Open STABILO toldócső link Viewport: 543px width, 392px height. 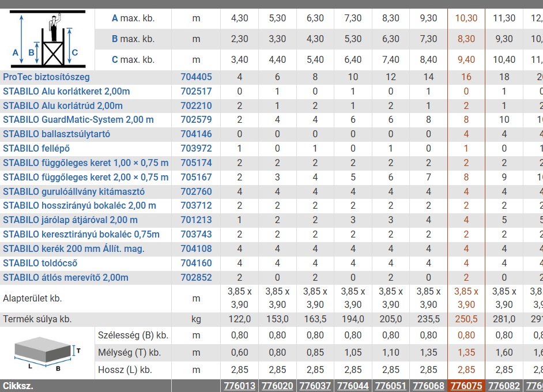tap(40, 263)
